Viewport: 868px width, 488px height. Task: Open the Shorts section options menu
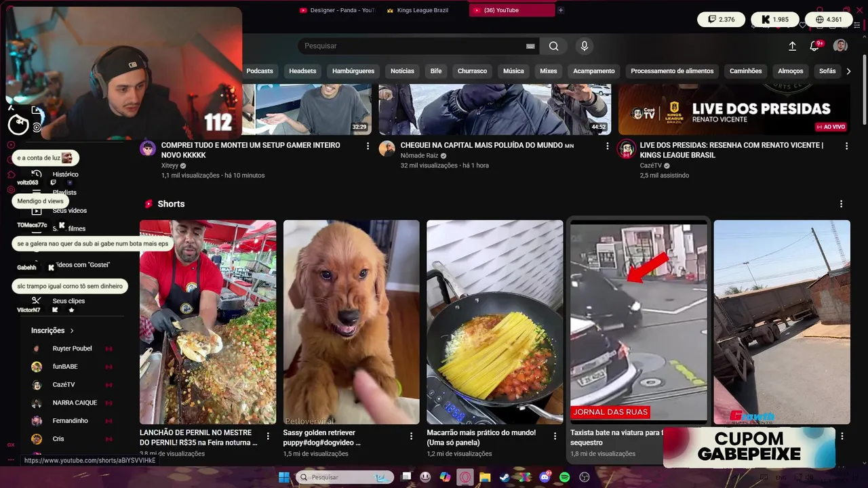pos(841,204)
